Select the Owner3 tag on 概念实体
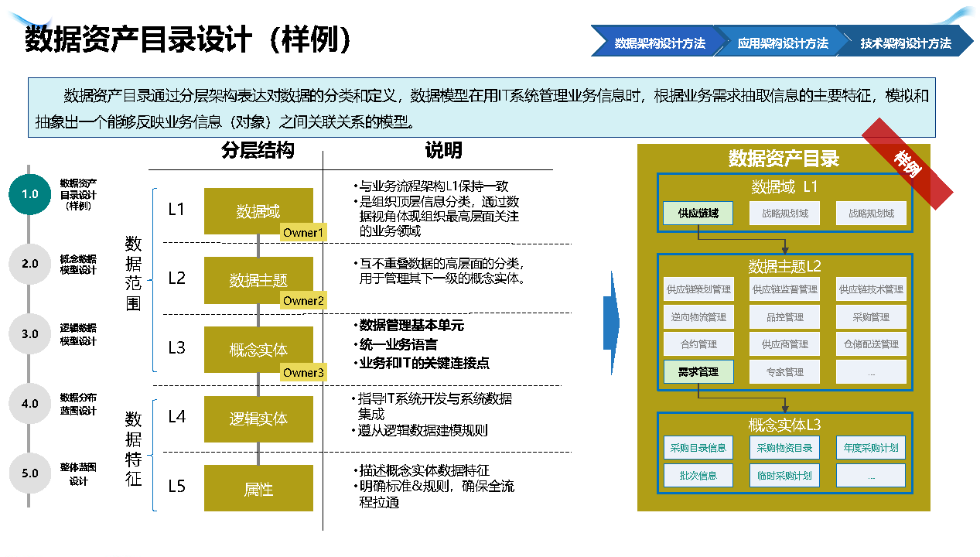Viewport: 980px width, 557px height. [303, 373]
